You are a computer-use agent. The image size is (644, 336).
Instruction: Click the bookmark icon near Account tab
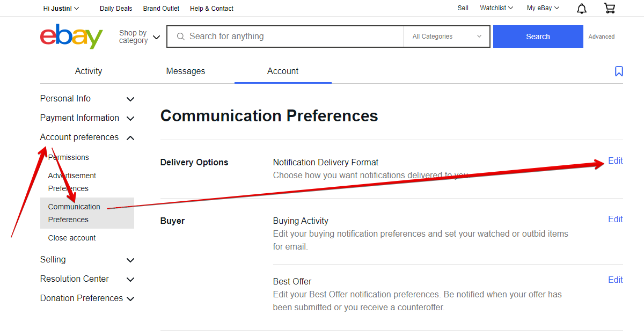pos(619,71)
